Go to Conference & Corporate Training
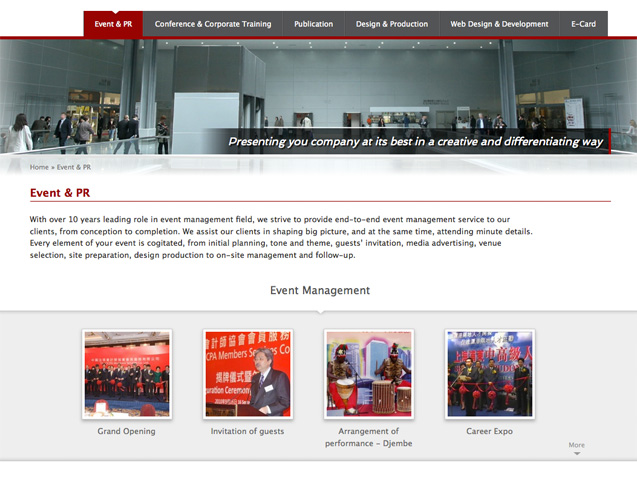Viewport: 637px width, 477px height. click(213, 24)
